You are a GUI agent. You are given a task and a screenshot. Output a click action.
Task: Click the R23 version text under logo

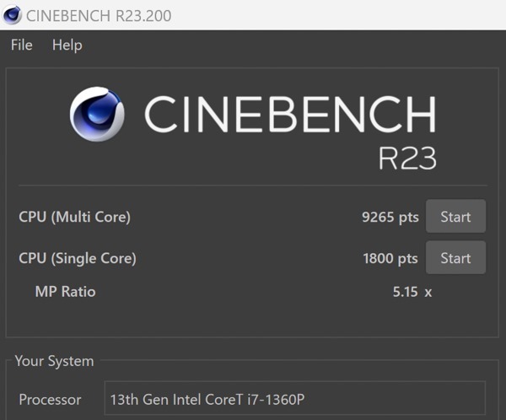(407, 158)
